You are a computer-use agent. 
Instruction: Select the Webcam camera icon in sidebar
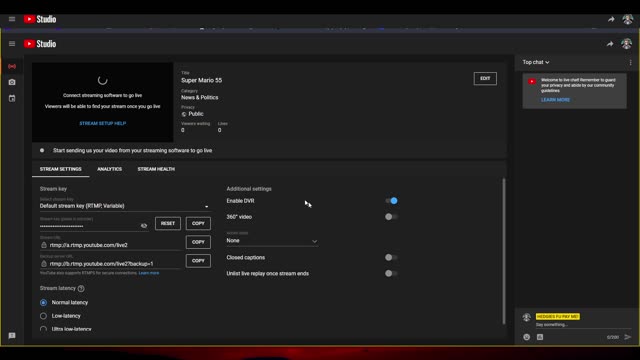12,82
